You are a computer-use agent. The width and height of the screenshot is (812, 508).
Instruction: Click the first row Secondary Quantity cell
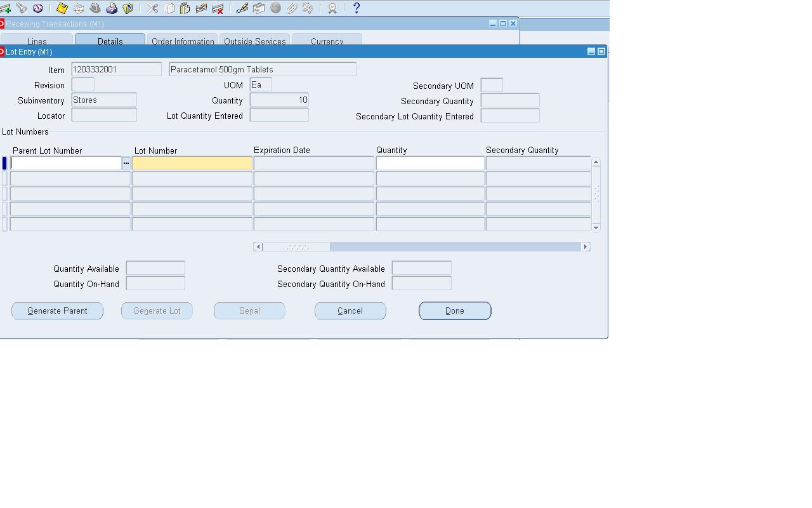(x=539, y=163)
